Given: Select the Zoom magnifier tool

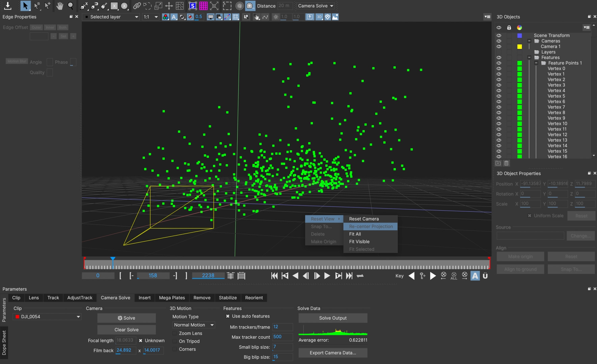Looking at the screenshot, I should (71, 6).
